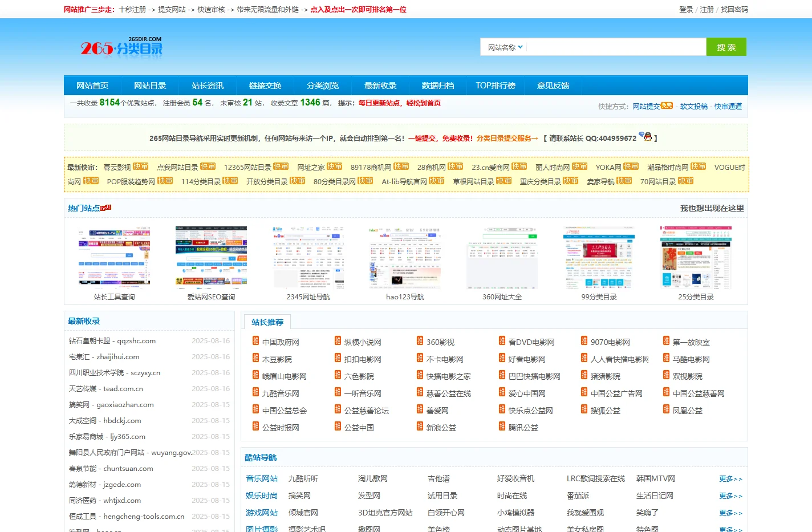Open 钻石皇朝卡盟 - qqzshc.com entry
The height and width of the screenshot is (532, 812).
(x=112, y=341)
